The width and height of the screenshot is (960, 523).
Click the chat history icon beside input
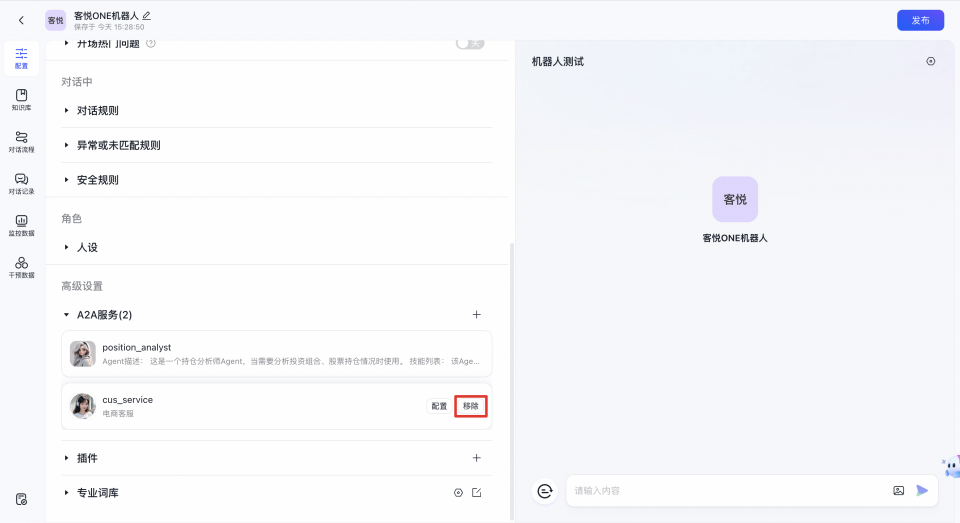tap(545, 491)
